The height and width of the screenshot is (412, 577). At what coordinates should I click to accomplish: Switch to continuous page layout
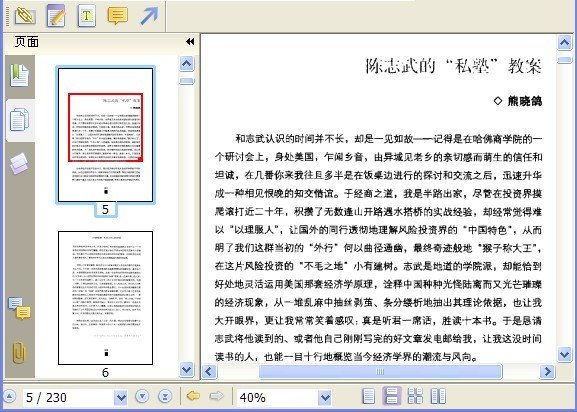pos(392,396)
